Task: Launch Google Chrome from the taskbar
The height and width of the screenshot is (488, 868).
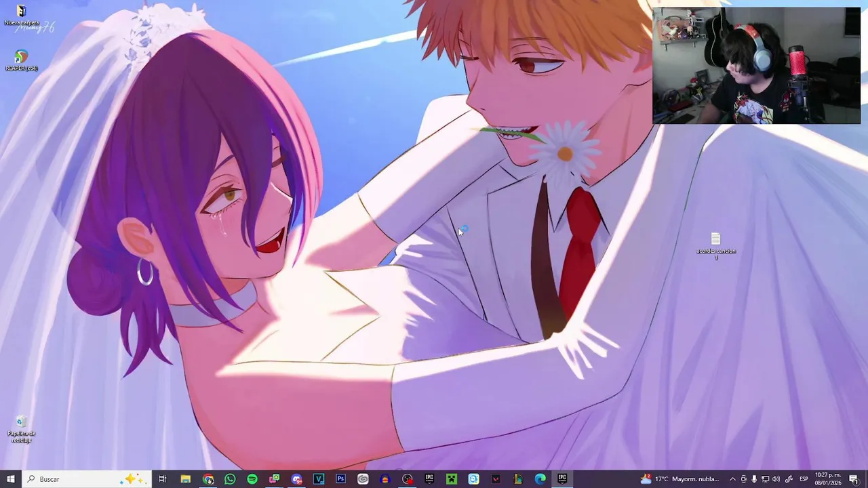Action: [x=208, y=479]
